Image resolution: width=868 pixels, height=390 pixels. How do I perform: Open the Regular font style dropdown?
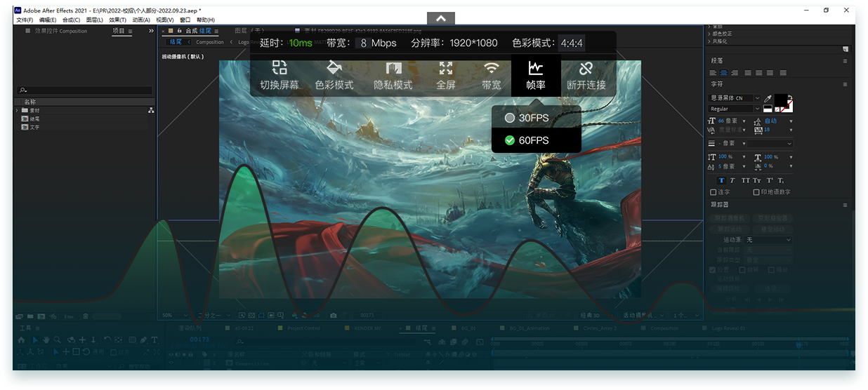pyautogui.click(x=735, y=109)
